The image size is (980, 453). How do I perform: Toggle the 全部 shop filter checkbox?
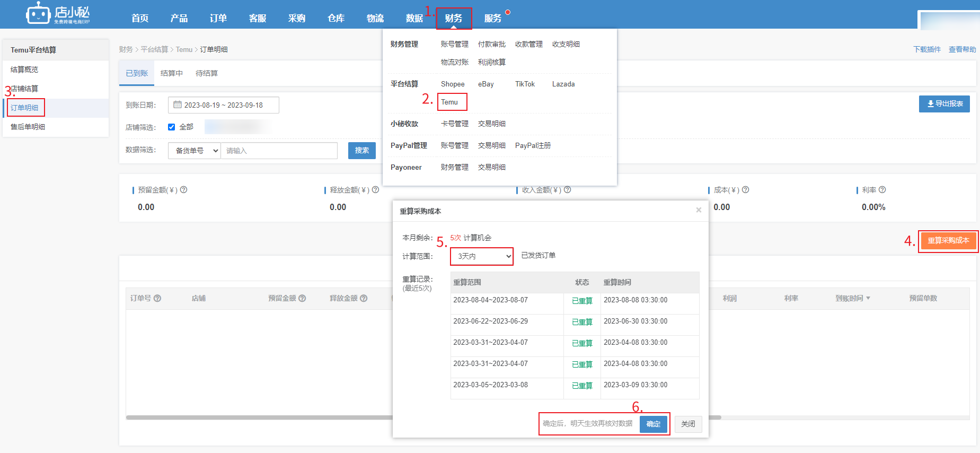(x=171, y=127)
